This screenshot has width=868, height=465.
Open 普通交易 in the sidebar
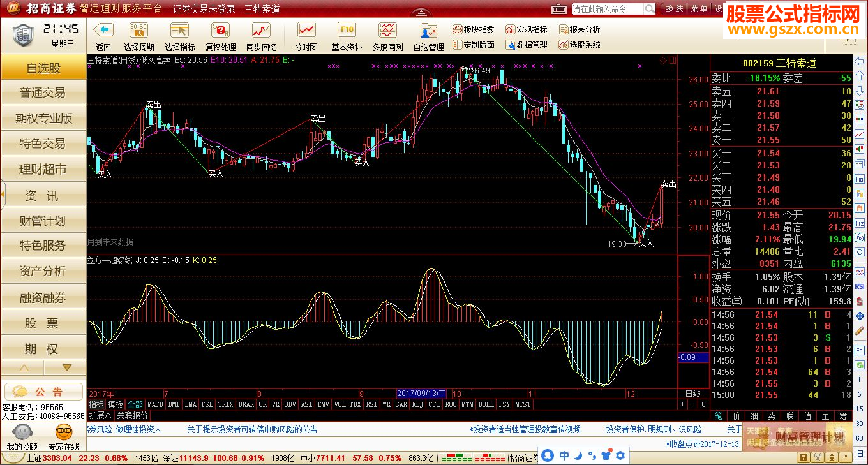click(43, 92)
